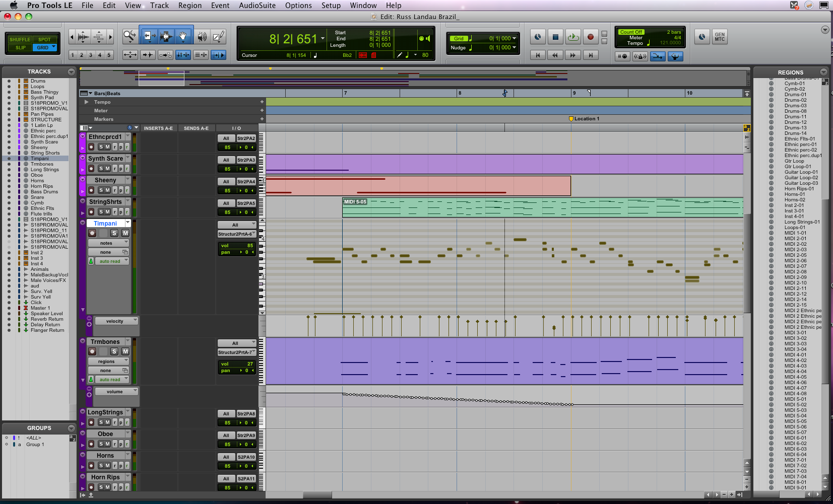Toggle the MIDI Merge button

[658, 56]
